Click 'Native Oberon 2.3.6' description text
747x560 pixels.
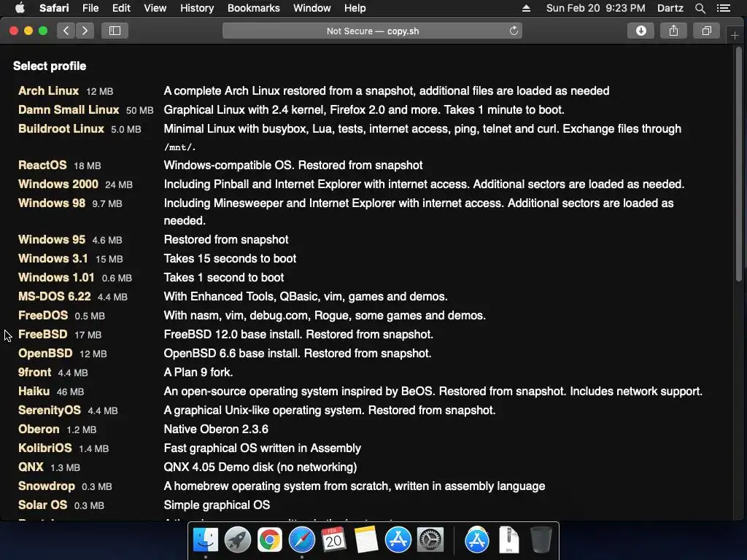[x=216, y=429]
